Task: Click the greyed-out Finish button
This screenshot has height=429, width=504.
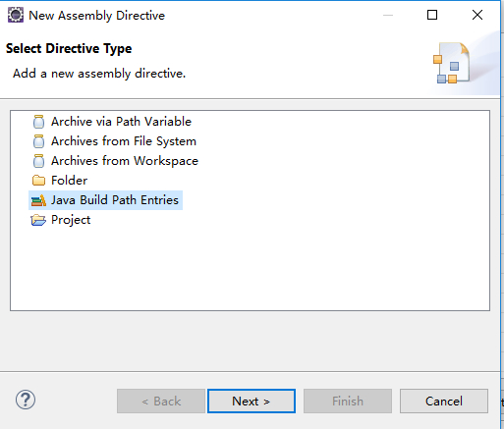Action: (348, 401)
